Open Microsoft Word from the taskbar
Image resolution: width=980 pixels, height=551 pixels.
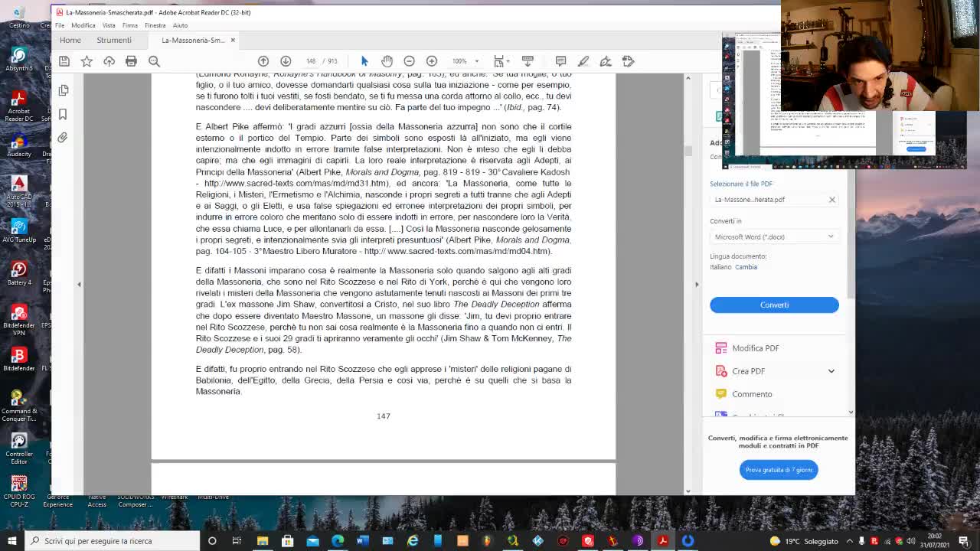362,541
